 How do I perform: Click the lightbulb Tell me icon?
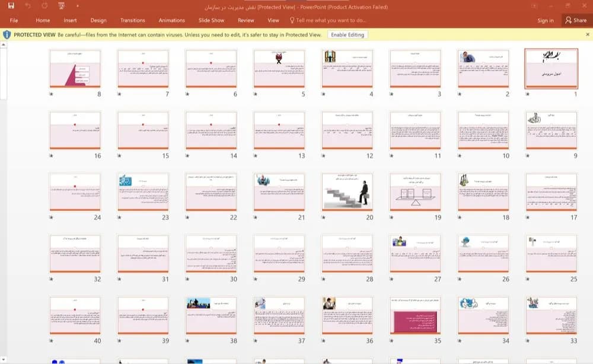click(292, 20)
